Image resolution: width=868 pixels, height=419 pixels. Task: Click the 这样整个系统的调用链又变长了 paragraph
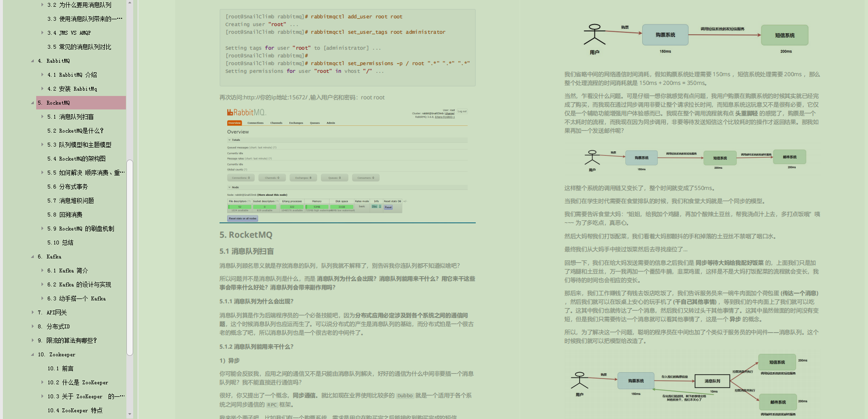[x=639, y=188]
